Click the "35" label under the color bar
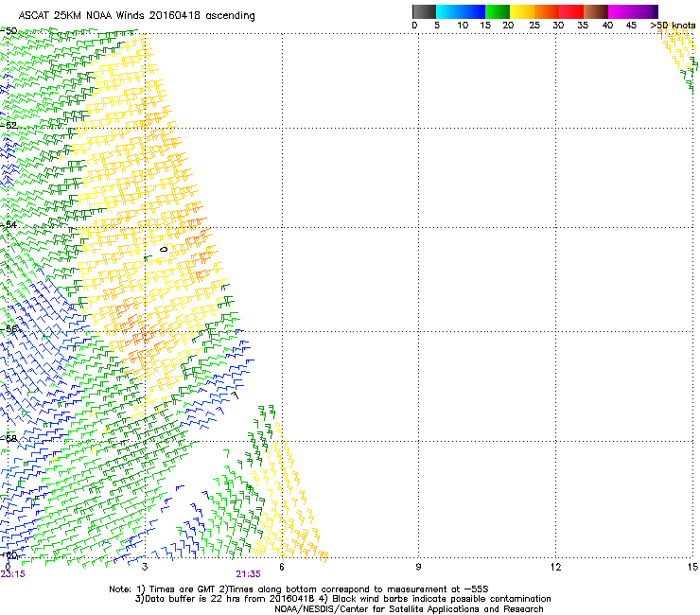This screenshot has width=700, height=615. [583, 26]
